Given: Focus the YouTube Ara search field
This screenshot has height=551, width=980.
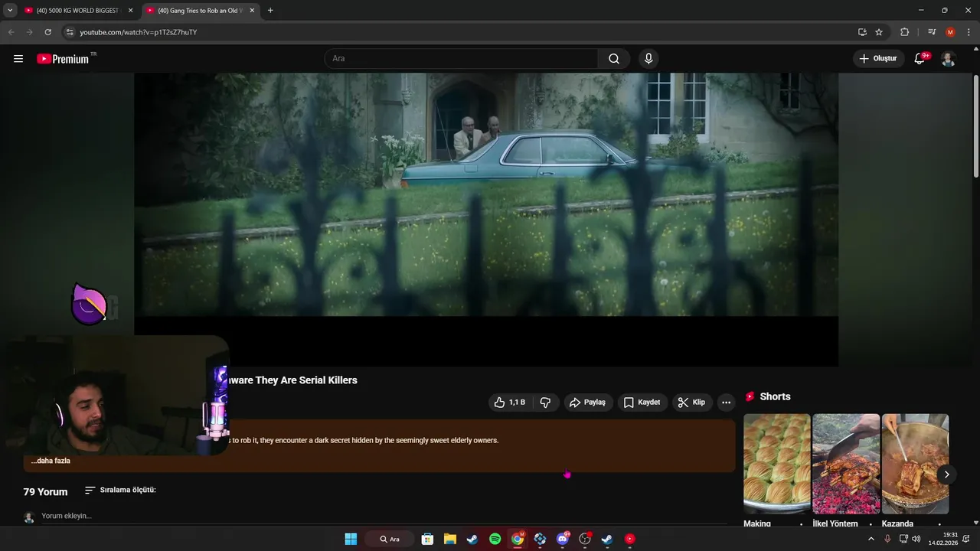Looking at the screenshot, I should click(462, 59).
